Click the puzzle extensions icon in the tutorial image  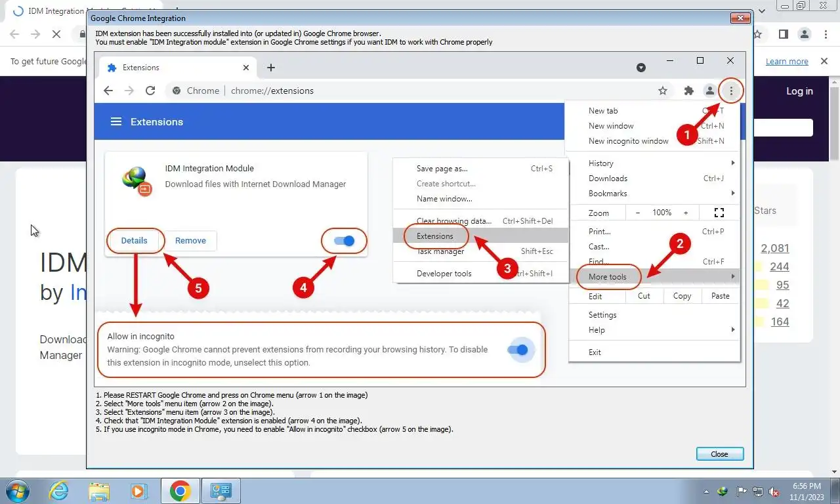tap(688, 91)
